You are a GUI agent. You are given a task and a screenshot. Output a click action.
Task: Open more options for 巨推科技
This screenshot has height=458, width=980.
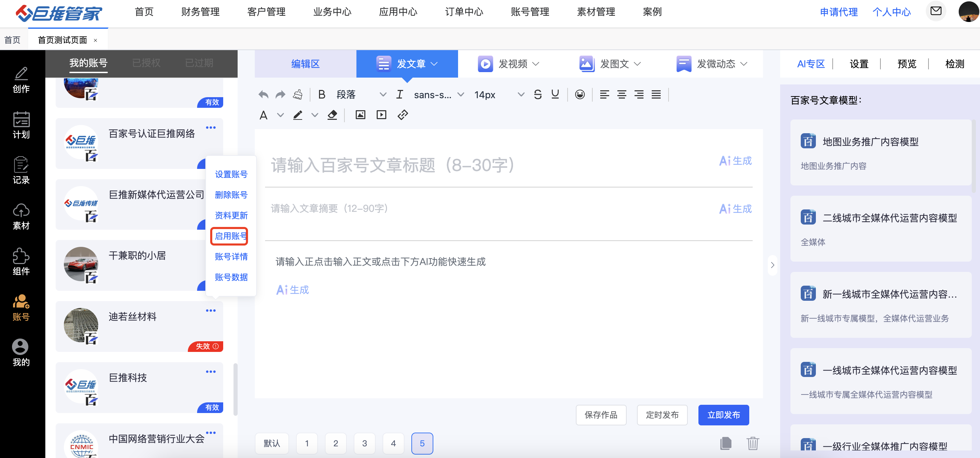click(x=211, y=371)
